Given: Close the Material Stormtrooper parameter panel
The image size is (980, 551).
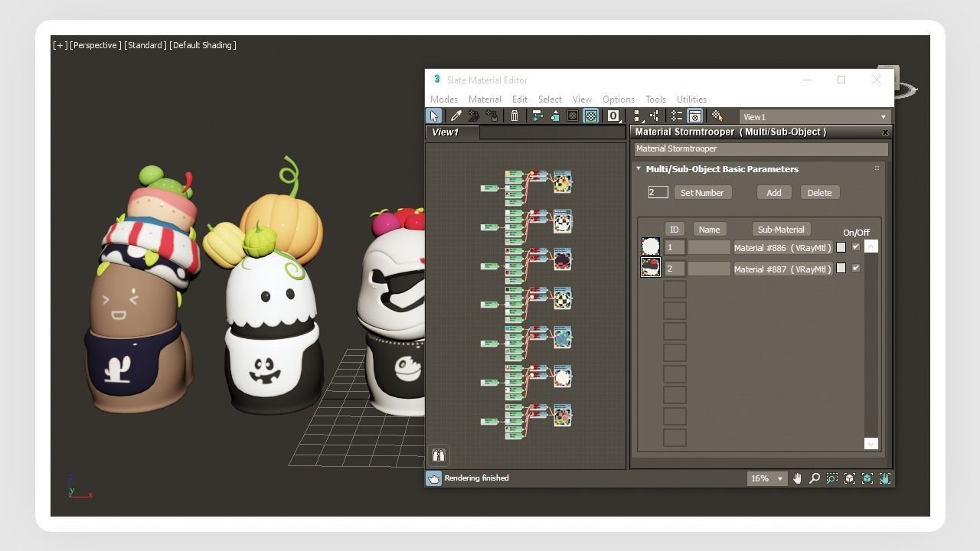Looking at the screenshot, I should click(886, 132).
